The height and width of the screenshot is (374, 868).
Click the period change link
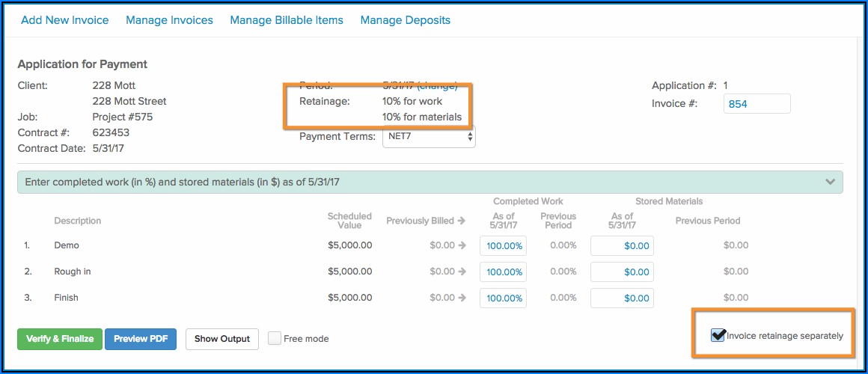(437, 86)
